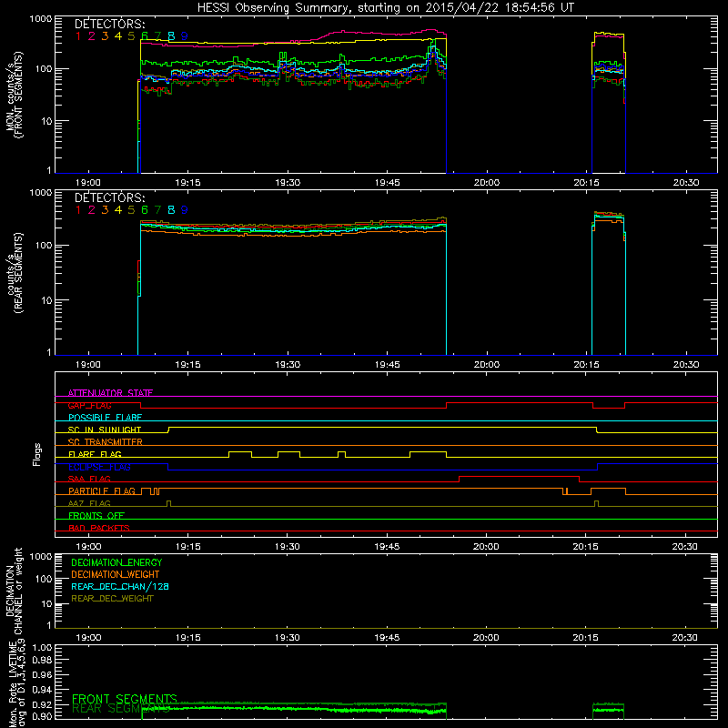Select the SC_IN_SUNLIGHT flag label

point(105,430)
